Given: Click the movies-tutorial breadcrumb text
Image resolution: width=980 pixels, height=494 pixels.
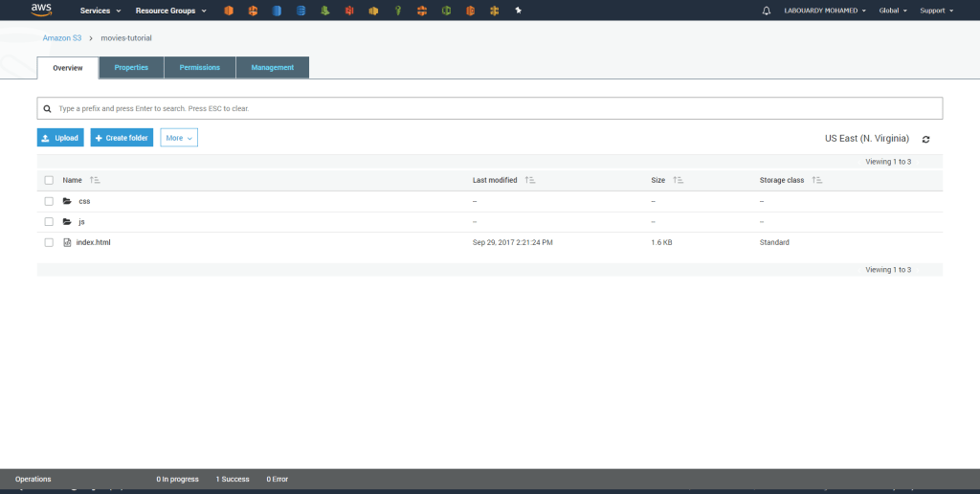Looking at the screenshot, I should [x=126, y=38].
